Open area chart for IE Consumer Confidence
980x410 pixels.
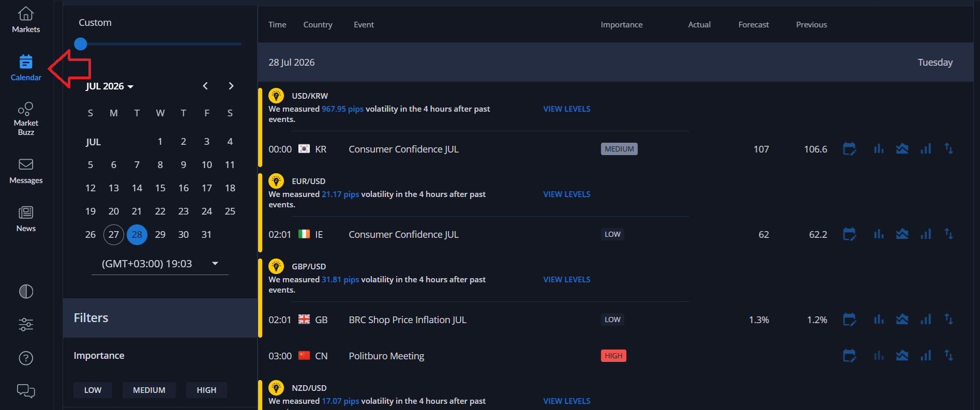902,234
